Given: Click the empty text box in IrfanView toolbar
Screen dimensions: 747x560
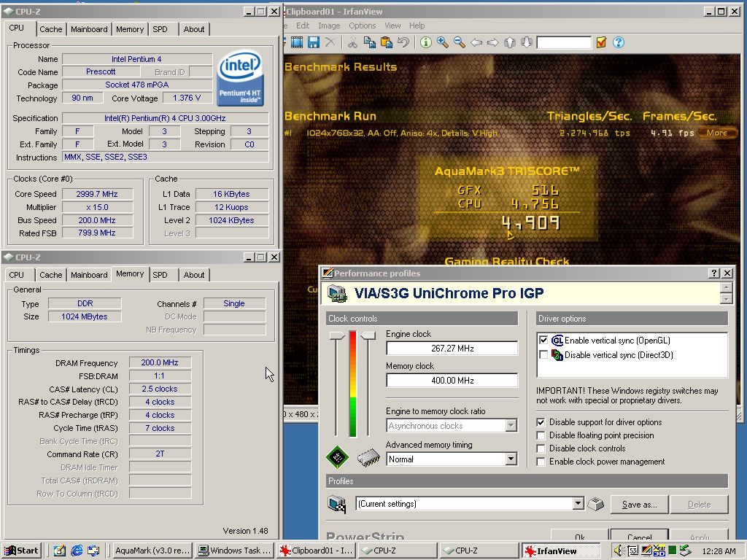Looking at the screenshot, I should [564, 42].
